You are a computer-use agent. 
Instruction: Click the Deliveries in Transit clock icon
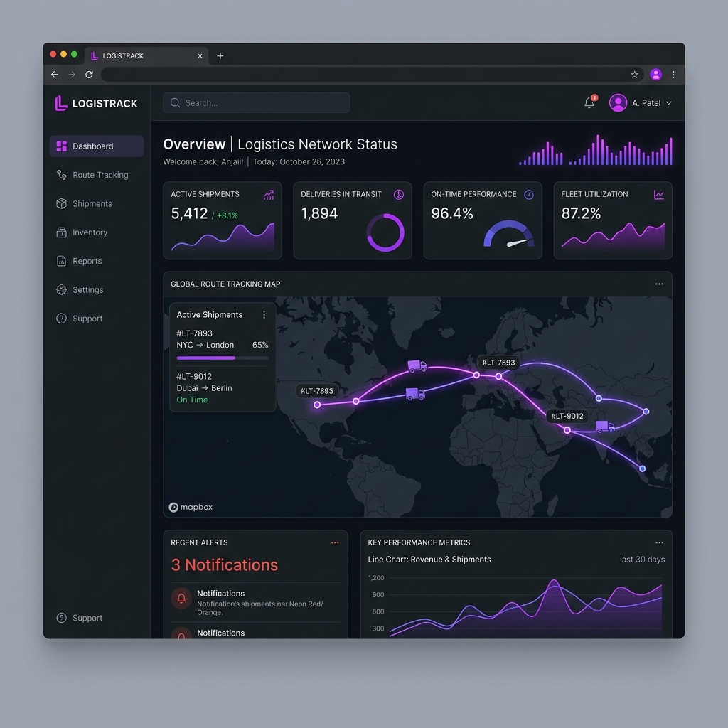click(x=399, y=195)
